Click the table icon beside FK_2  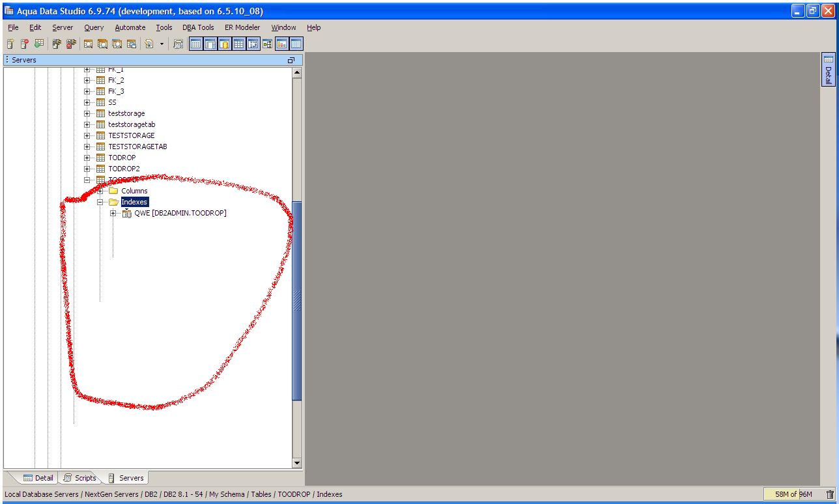pos(100,80)
